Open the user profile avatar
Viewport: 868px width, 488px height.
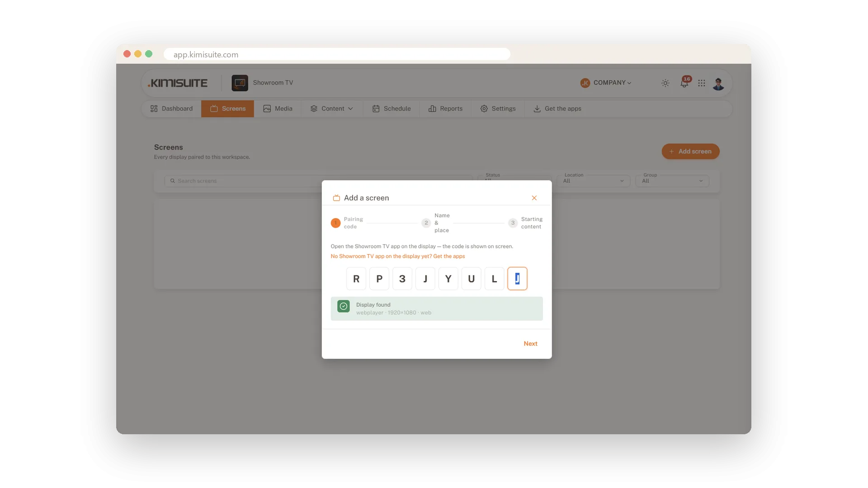click(718, 83)
